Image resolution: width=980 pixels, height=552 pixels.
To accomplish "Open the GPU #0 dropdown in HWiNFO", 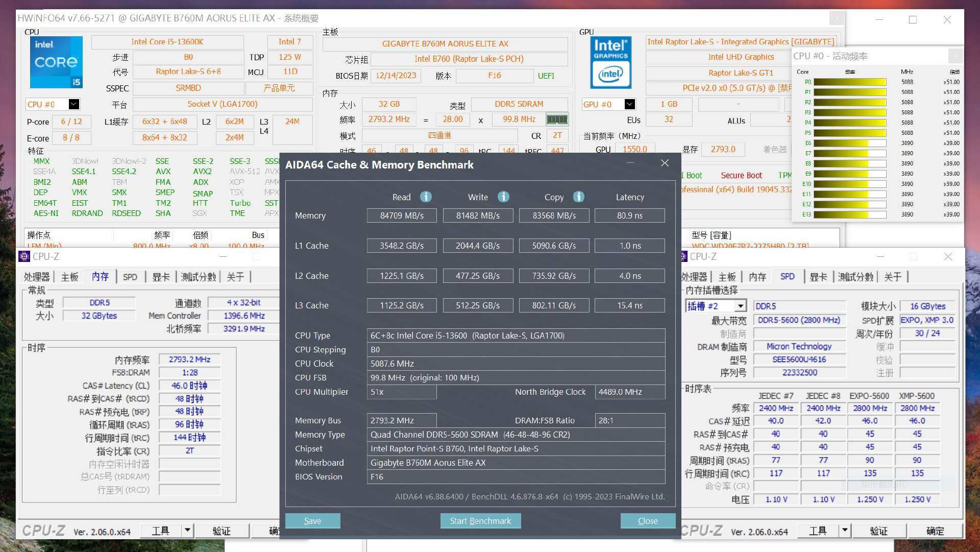I will click(630, 104).
